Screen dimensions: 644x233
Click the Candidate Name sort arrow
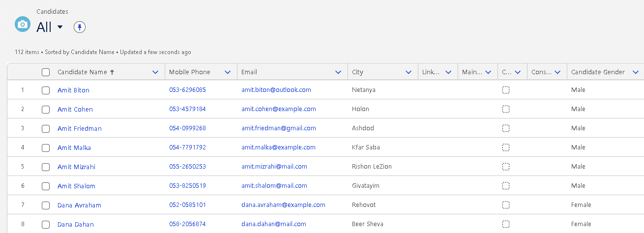tap(112, 72)
